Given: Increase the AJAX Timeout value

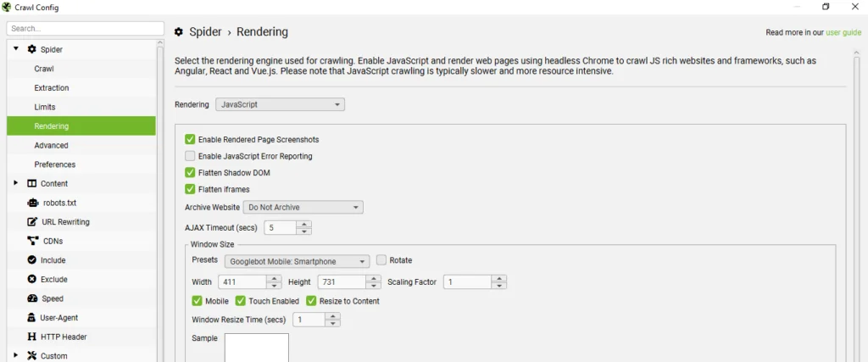Looking at the screenshot, I should (x=304, y=224).
